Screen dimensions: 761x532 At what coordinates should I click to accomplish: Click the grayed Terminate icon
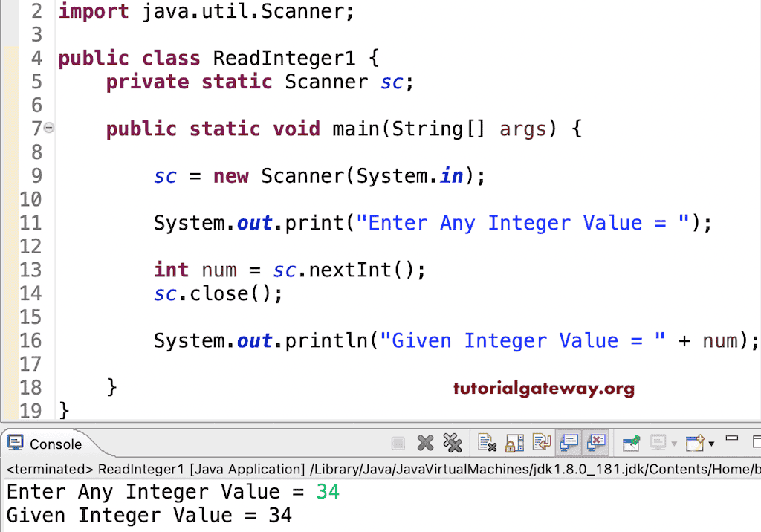pyautogui.click(x=398, y=443)
